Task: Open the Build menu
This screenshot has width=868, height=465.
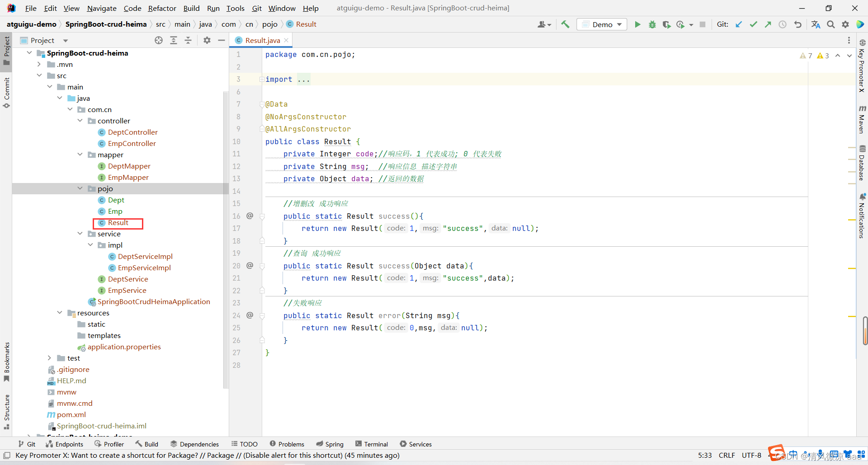Action: click(191, 8)
